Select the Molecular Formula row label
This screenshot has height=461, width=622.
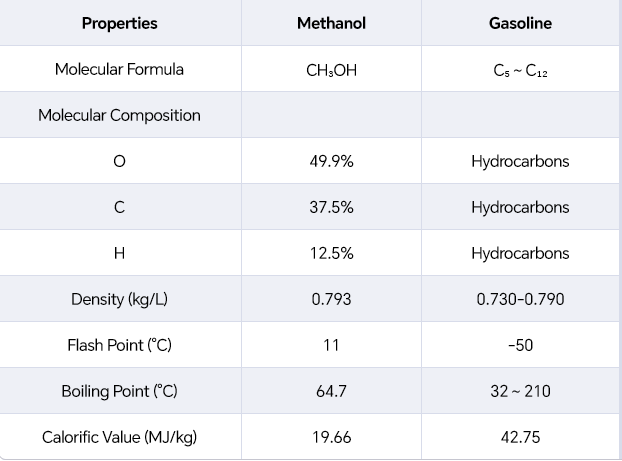click(x=119, y=70)
